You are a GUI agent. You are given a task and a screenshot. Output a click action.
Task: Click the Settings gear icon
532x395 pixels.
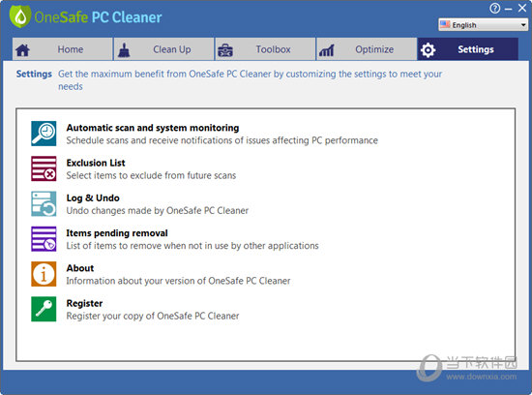pyautogui.click(x=428, y=50)
